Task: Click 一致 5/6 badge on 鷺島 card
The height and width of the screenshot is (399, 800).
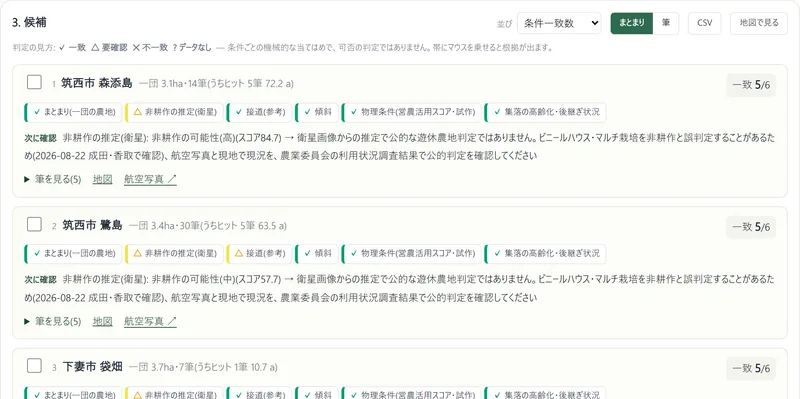Action: click(x=751, y=227)
